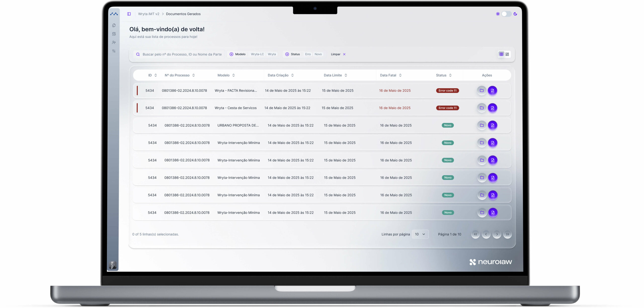Viewport: 644px width, 308px height.
Task: Click the documents icon in left sidebar
Action: tap(114, 25)
